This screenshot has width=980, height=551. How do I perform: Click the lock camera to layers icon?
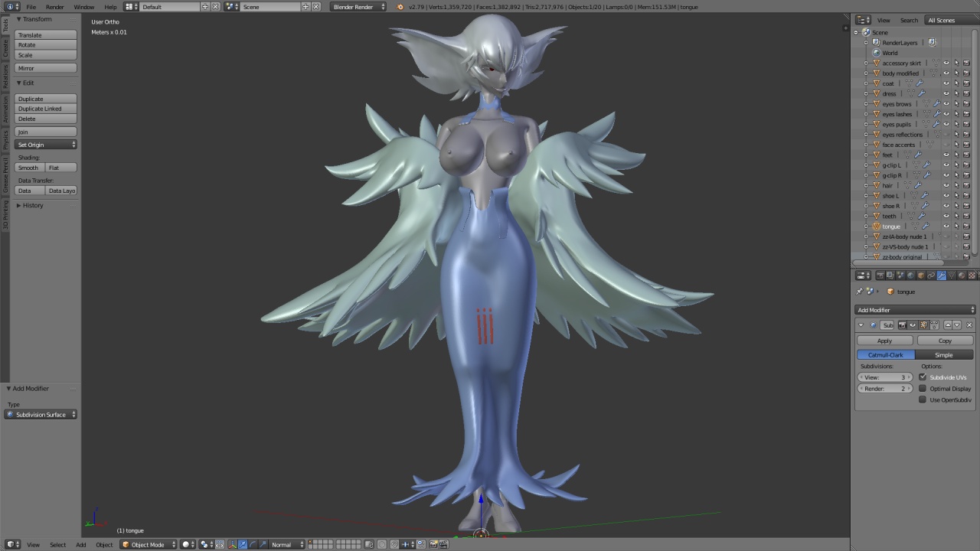click(x=369, y=544)
